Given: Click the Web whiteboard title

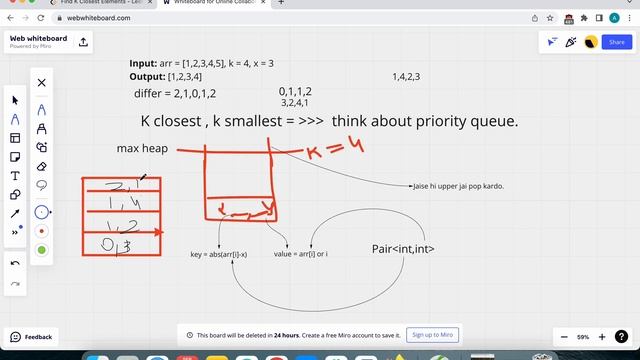Looking at the screenshot, I should pos(38,38).
